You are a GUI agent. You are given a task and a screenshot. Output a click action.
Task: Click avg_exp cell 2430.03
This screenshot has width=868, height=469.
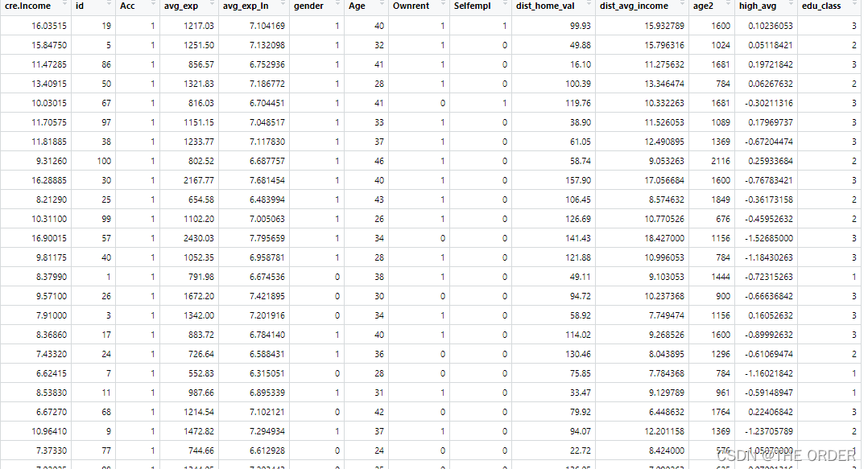pos(199,238)
